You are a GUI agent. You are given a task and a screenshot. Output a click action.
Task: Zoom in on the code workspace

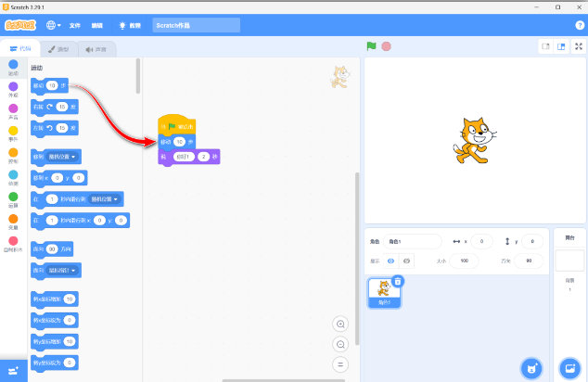click(x=340, y=324)
